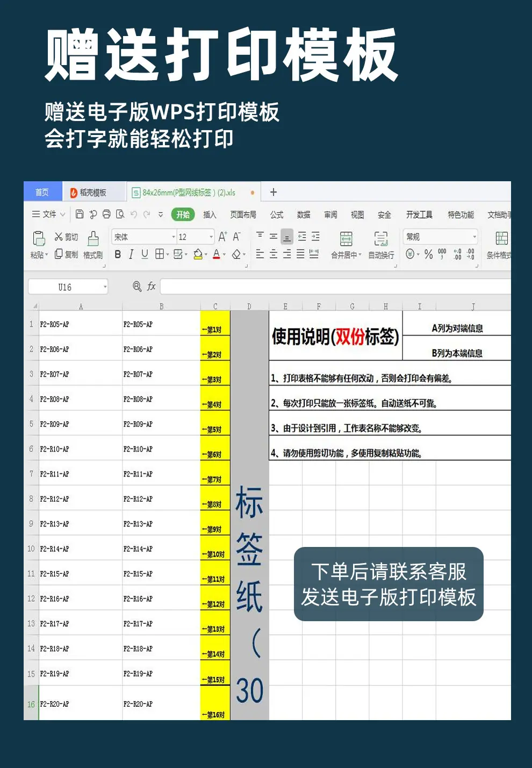Open the font name dropdown showing 宋体

144,237
